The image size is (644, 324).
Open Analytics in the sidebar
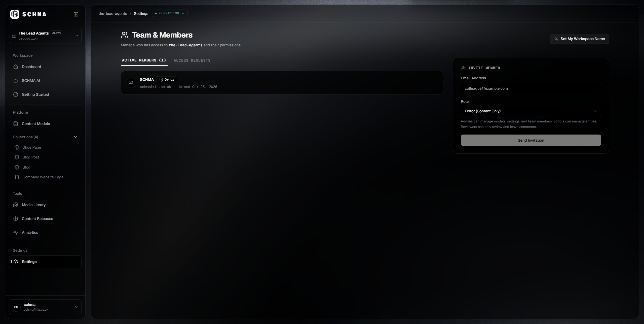45,233
